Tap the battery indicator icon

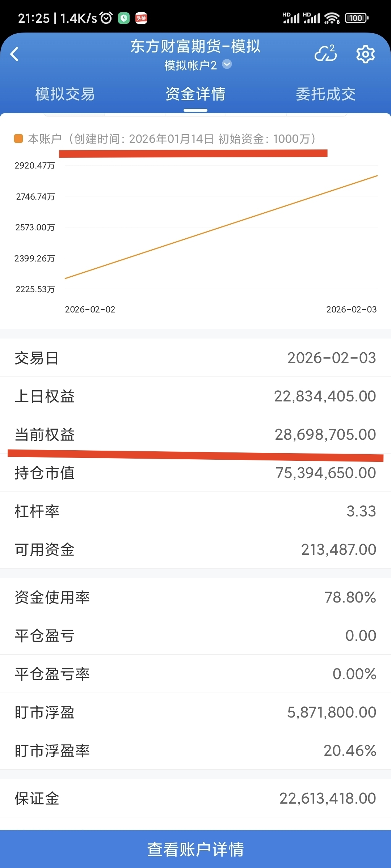357,18
